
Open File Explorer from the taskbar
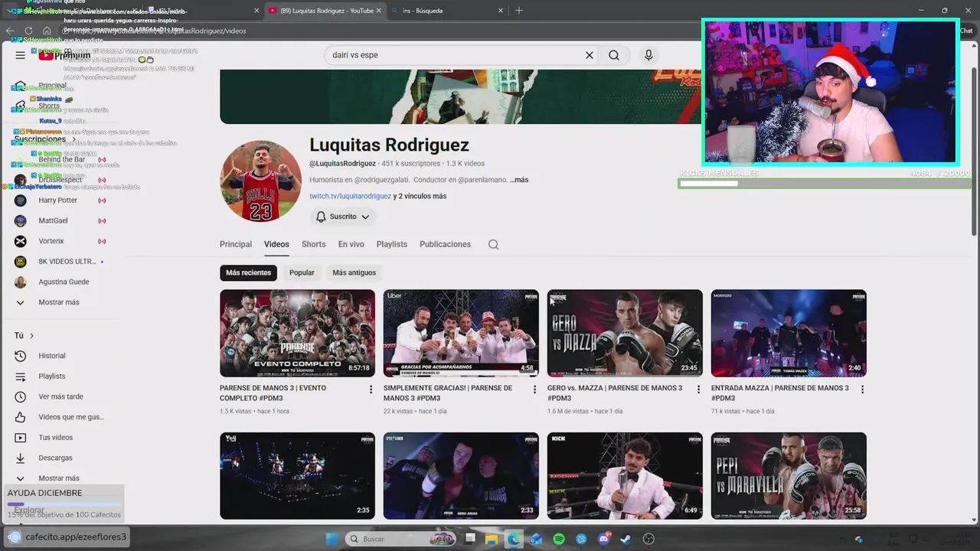click(x=492, y=539)
